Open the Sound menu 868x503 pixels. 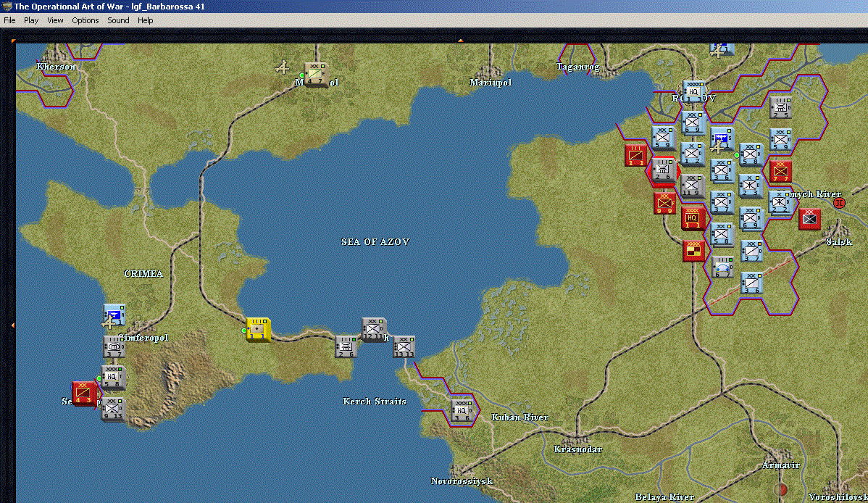(x=118, y=20)
